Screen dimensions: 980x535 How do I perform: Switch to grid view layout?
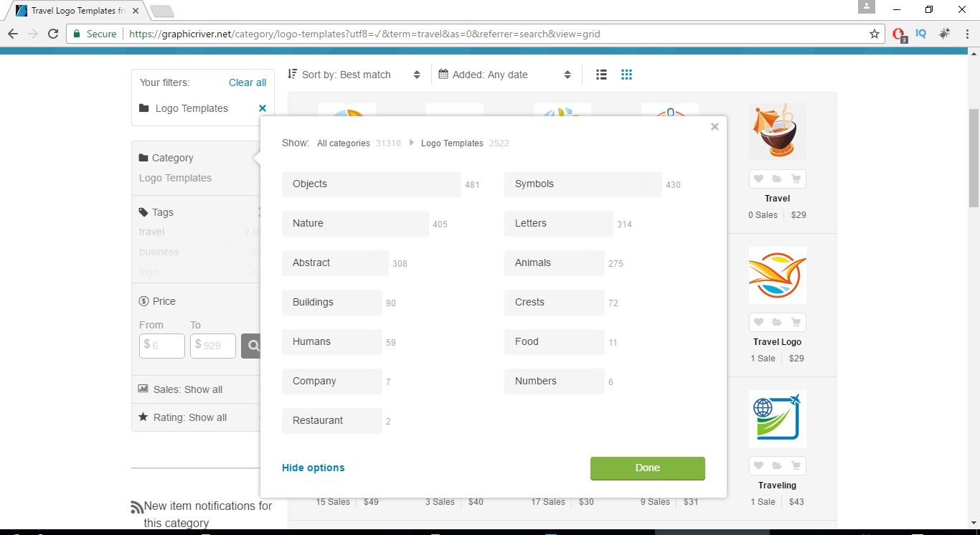click(x=626, y=75)
